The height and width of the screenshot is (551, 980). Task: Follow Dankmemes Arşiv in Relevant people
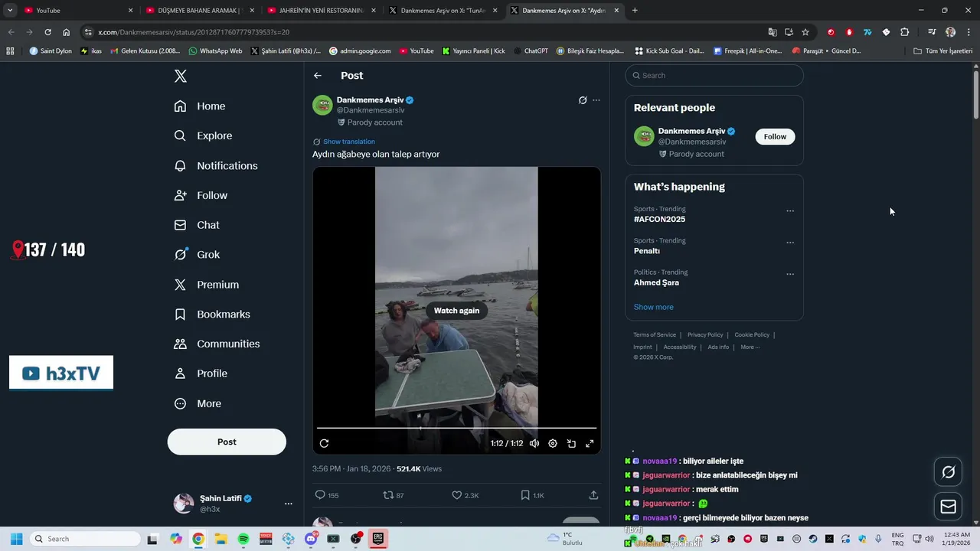click(x=775, y=137)
